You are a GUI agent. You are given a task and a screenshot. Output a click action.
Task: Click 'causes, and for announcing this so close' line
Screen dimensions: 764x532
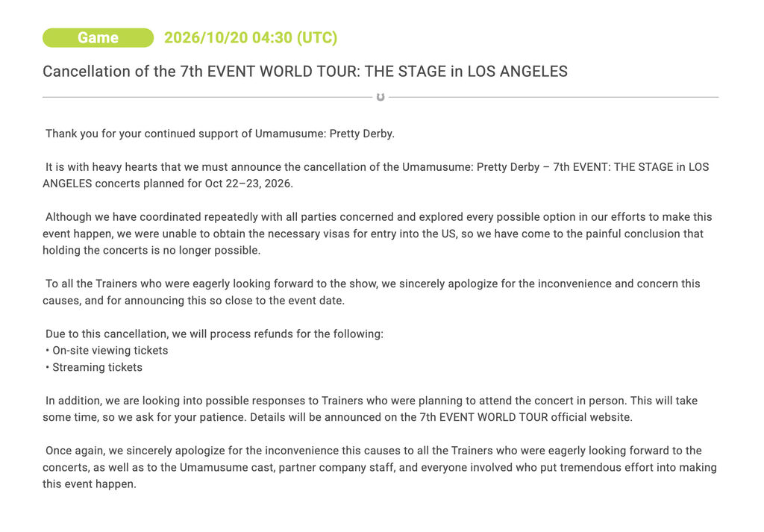pos(193,300)
